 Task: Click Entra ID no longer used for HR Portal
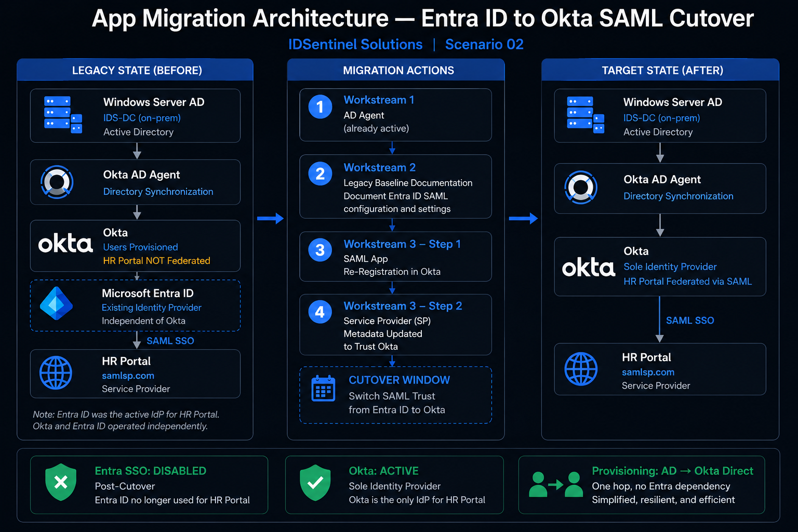coord(172,500)
